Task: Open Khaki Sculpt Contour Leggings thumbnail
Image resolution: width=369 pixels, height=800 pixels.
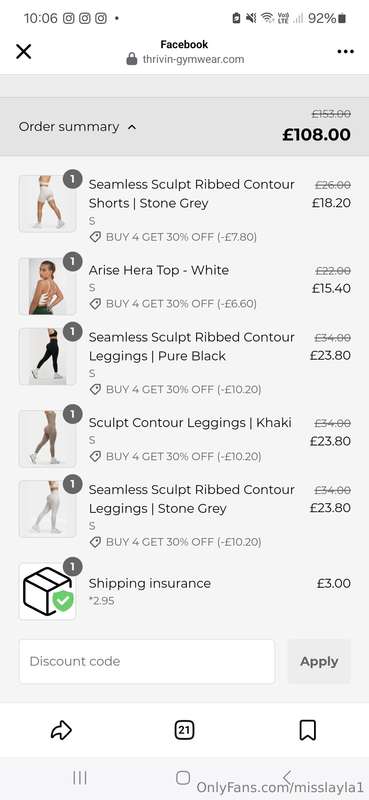Action: coord(47,439)
